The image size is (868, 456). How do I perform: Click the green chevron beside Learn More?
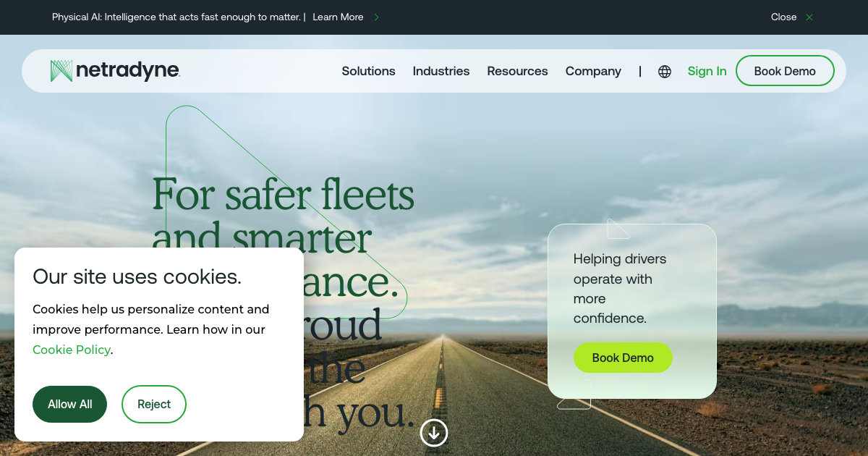[376, 17]
